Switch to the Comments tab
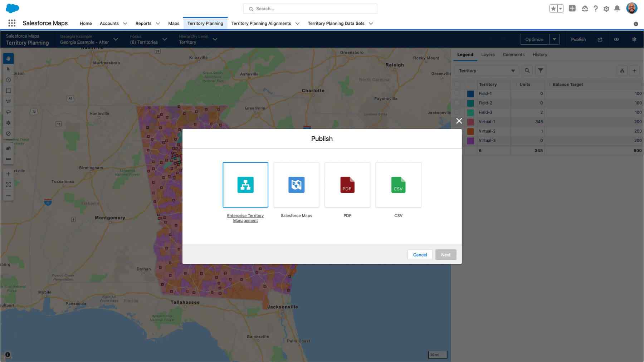This screenshot has height=362, width=644. [x=513, y=55]
